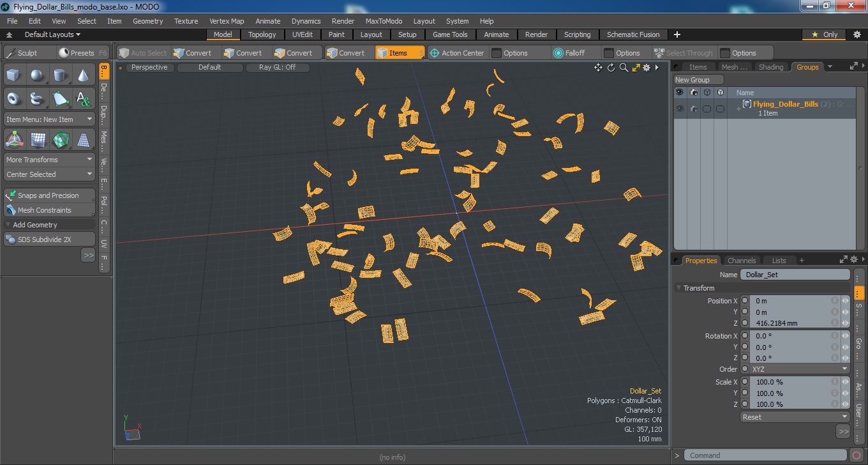This screenshot has width=868, height=465.
Task: Open rotation Order XYZ dropdown
Action: coord(800,369)
